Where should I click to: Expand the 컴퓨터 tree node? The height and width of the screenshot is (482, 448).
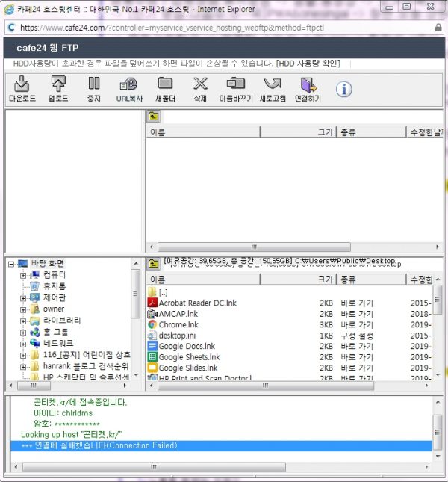point(22,276)
